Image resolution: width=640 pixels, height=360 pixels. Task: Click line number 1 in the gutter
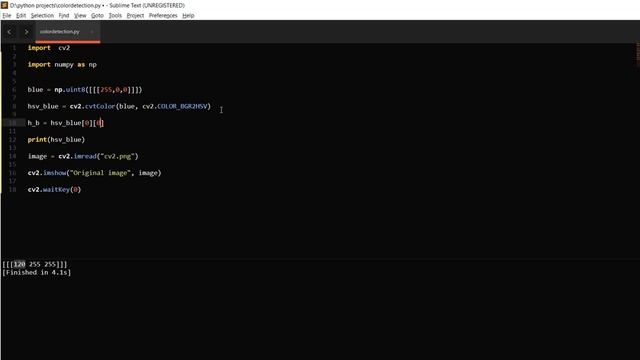[14, 48]
